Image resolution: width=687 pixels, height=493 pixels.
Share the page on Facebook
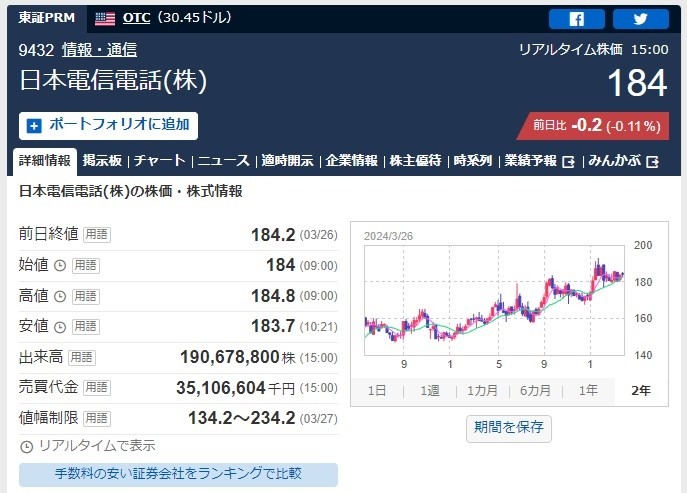(577, 19)
